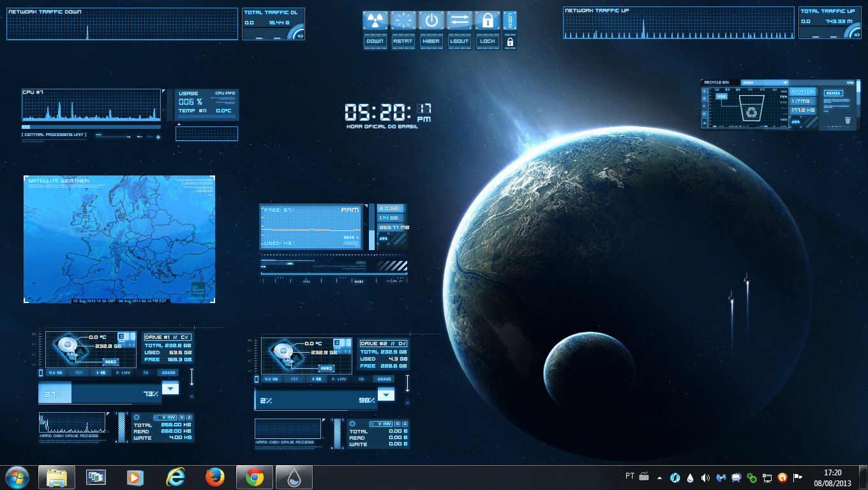Viewport: 868px width, 490px height.
Task: Click the Action Center flag icon
Action: pos(798,477)
